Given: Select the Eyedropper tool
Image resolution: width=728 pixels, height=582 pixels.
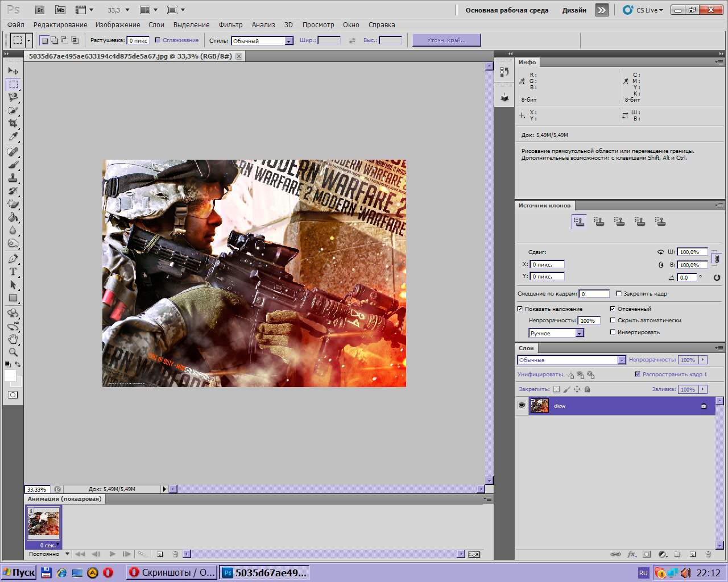Looking at the screenshot, I should (13, 136).
